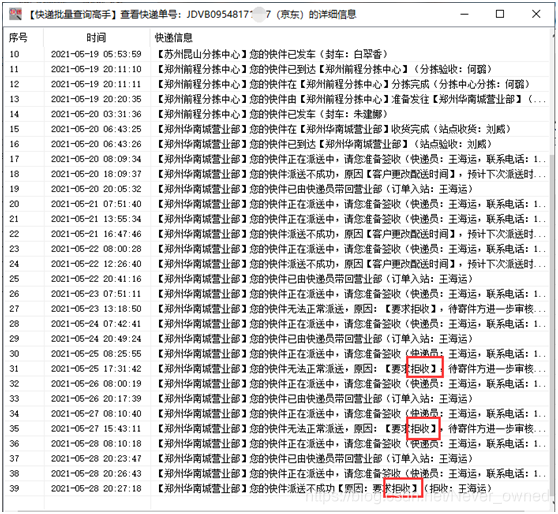Select row 30 timestamped 2021-05-25 08:25:55
This screenshot has width=558, height=514.
[276, 353]
